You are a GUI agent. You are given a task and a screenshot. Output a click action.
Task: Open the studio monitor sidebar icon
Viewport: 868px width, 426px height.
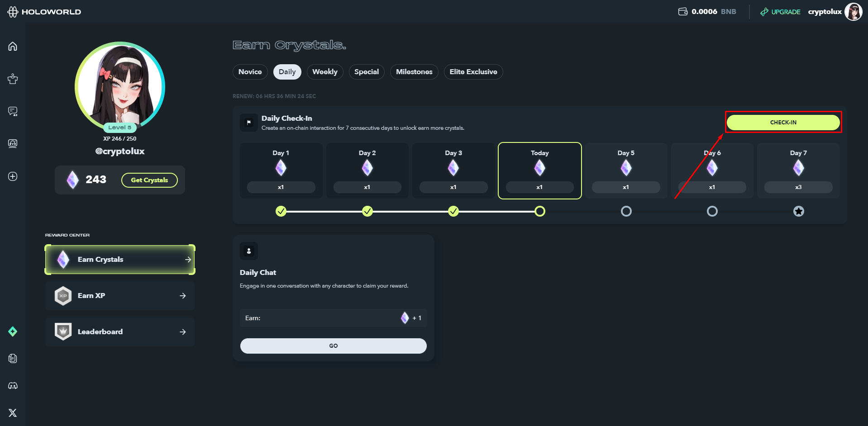13,143
